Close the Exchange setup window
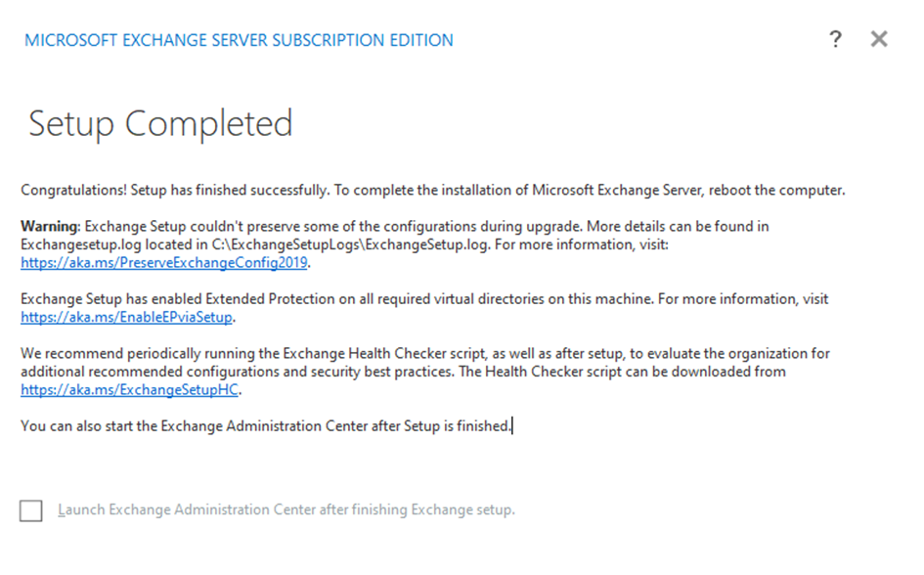The image size is (924, 575). tap(879, 39)
